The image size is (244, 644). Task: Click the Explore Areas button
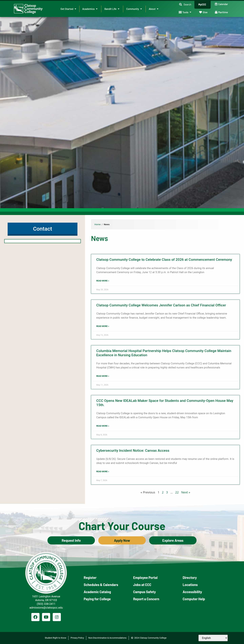(x=173, y=541)
